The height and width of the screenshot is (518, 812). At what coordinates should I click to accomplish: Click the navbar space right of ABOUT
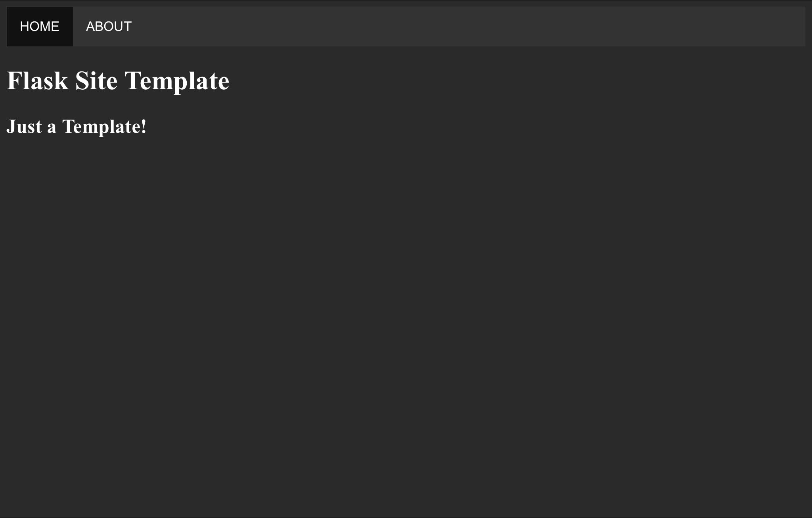[x=475, y=27]
